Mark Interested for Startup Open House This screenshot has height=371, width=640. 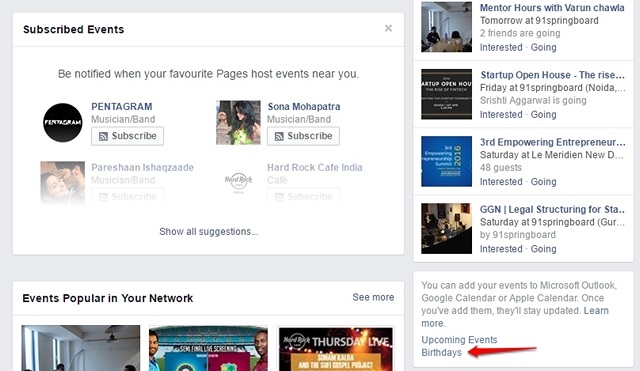click(x=501, y=115)
